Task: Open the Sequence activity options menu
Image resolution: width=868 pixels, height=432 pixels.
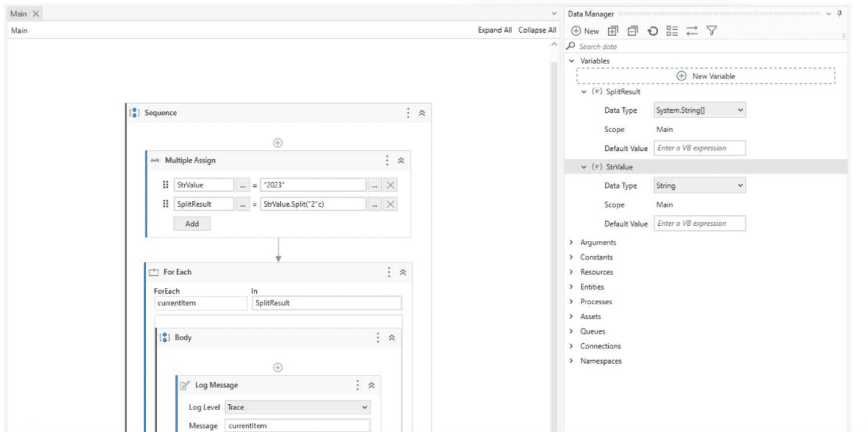Action: click(x=408, y=113)
